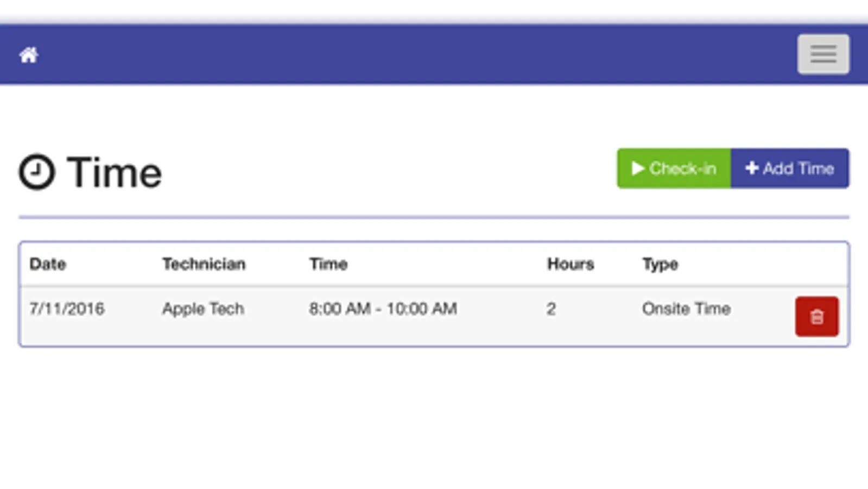868x489 pixels.
Task: Click the large Time page heading
Action: 114,173
